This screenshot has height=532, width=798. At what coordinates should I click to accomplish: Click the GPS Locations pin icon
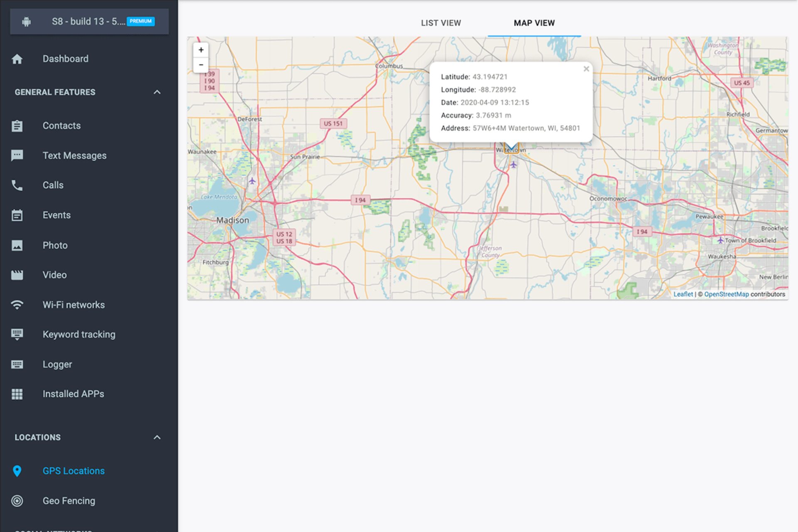[17, 471]
